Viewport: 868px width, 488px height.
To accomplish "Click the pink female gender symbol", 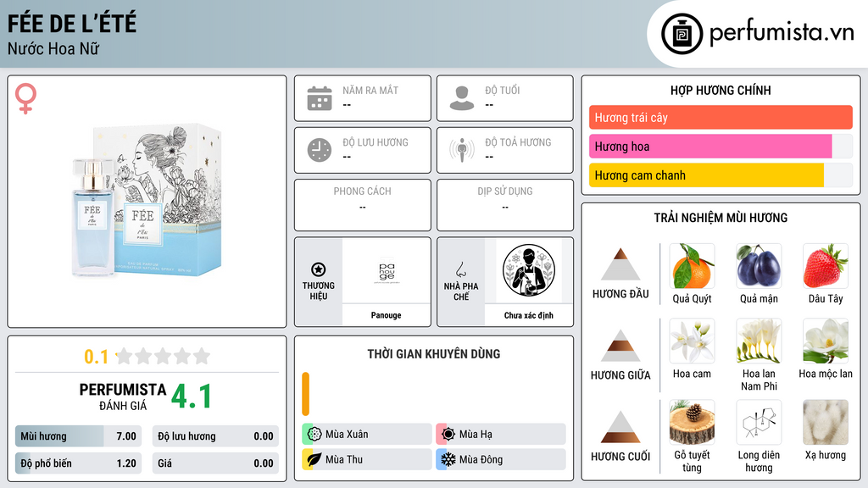I will [25, 98].
